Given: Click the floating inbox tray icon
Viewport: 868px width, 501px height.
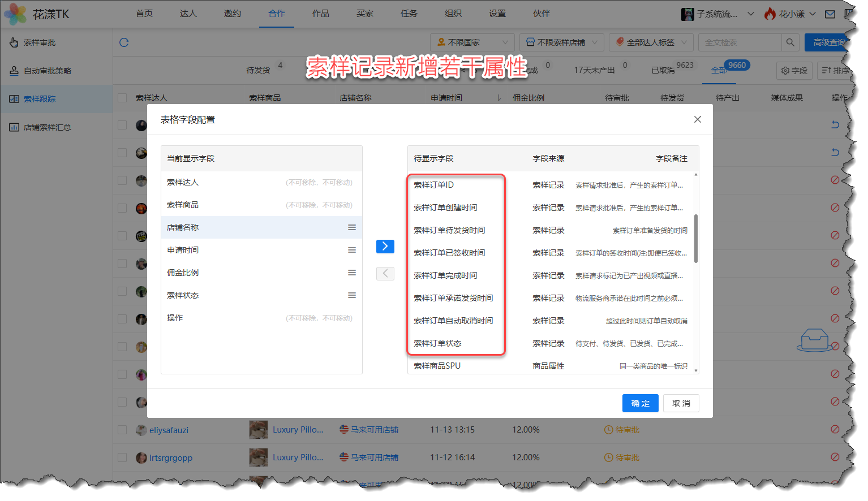Looking at the screenshot, I should coord(815,340).
